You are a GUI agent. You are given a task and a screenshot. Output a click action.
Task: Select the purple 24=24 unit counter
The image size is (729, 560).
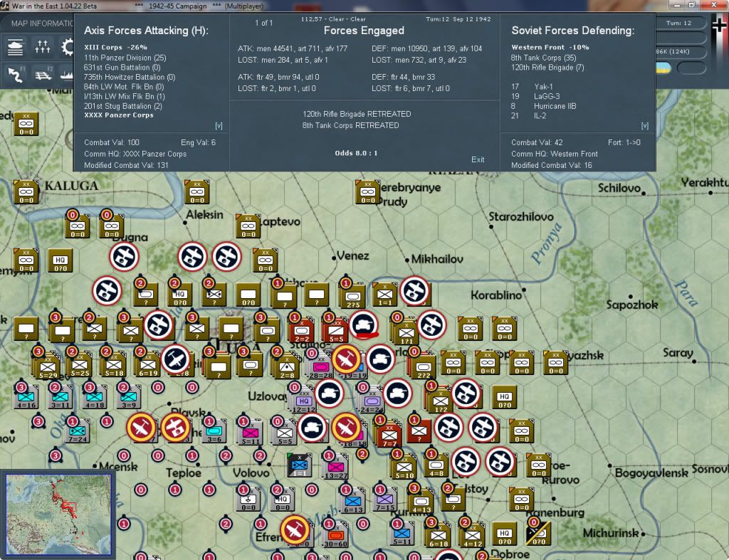pos(370,400)
